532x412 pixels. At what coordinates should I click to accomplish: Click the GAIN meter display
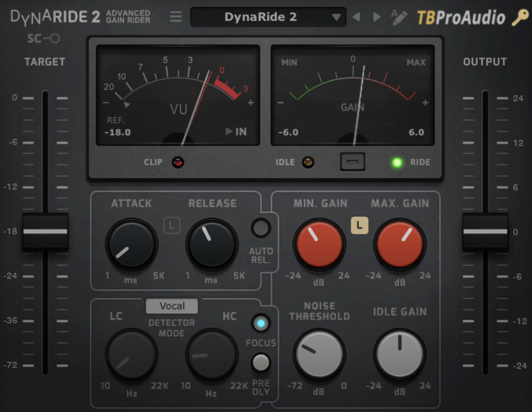click(352, 95)
